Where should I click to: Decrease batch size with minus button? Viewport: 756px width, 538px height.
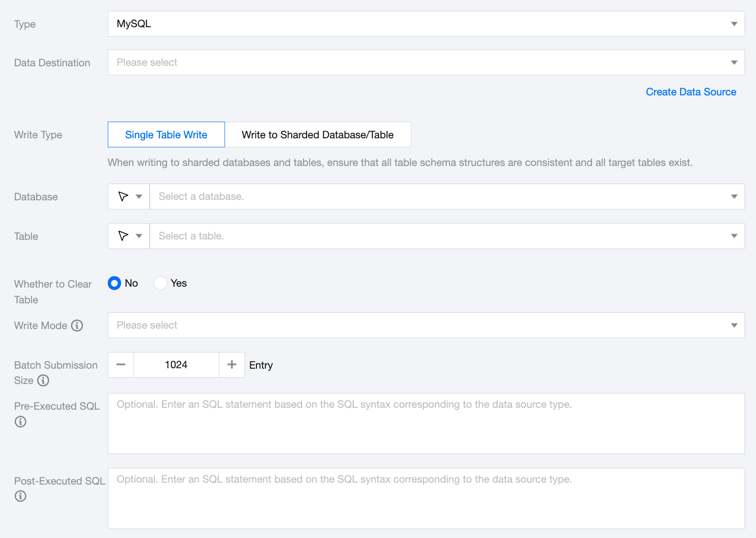121,365
